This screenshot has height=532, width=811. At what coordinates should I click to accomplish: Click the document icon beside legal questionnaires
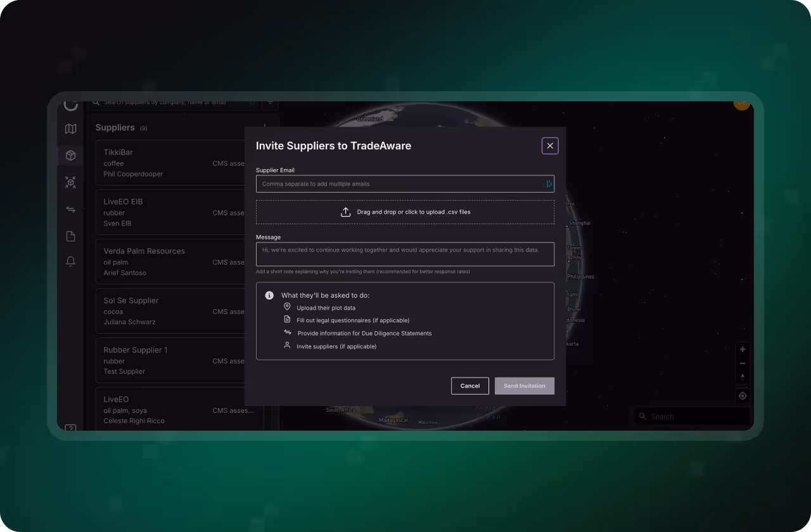(x=287, y=320)
